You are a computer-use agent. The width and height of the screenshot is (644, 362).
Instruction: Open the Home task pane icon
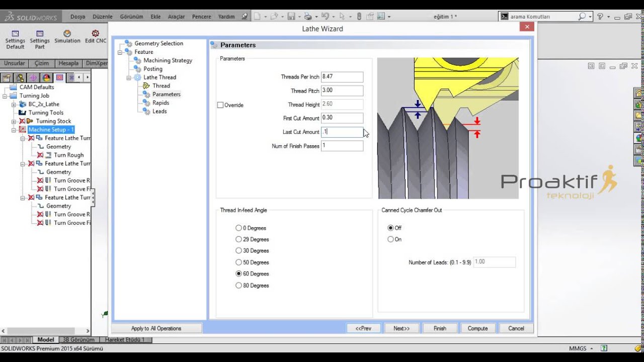639,94
